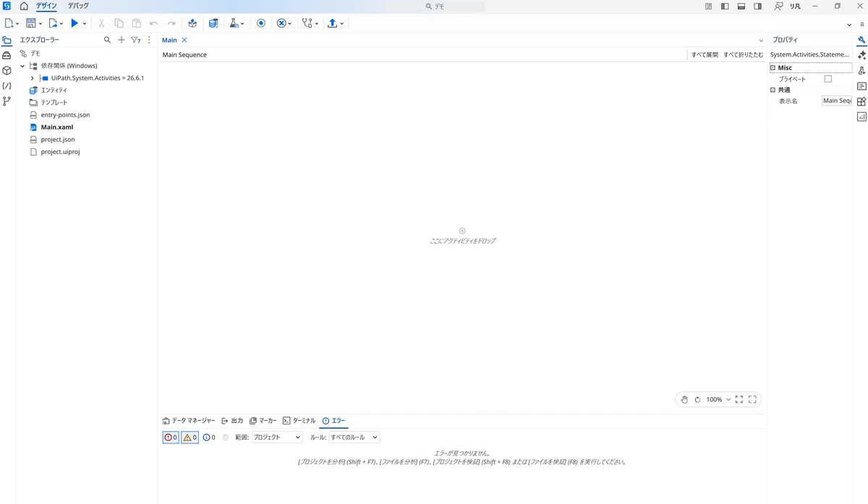Viewport: 868px width, 504px height.
Task: Toggle the bottom panel layout icon
Action: pos(741,6)
